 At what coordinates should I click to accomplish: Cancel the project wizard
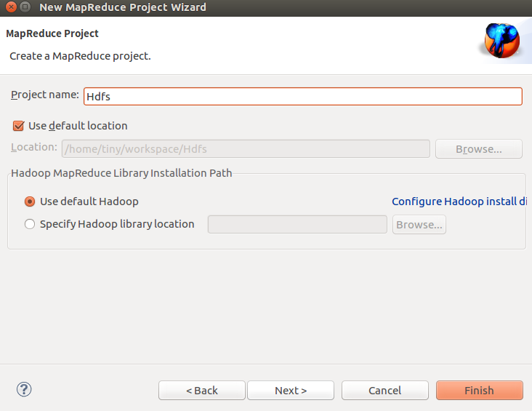385,391
